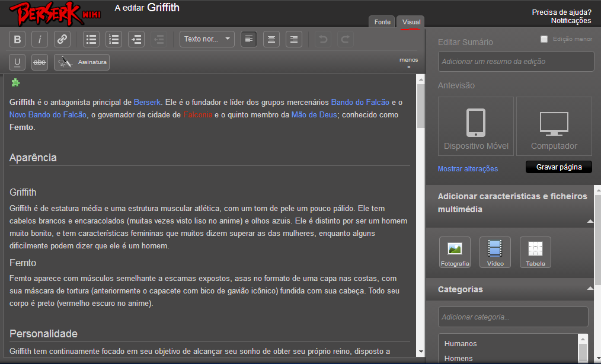This screenshot has width=601, height=364.
Task: Enable the Edição menor checkbox
Action: coord(544,39)
